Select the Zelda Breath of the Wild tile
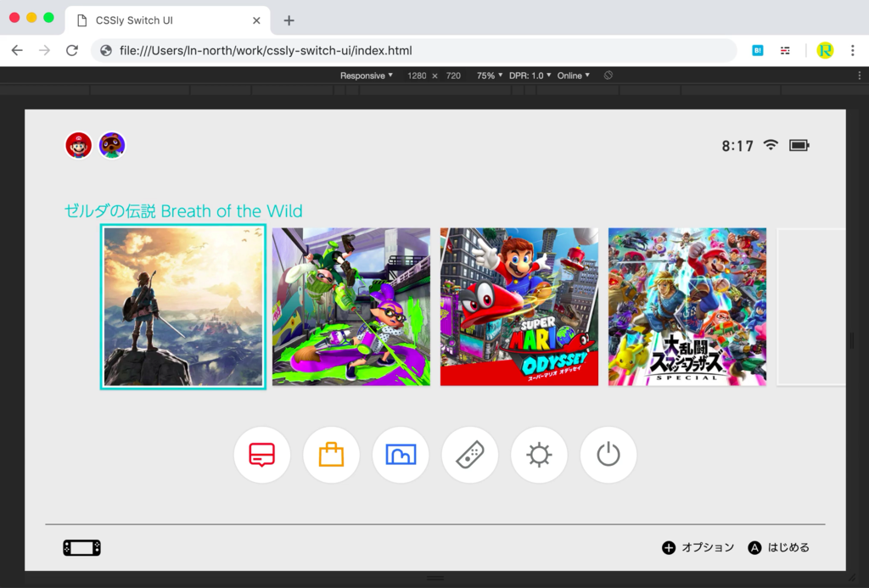This screenshot has width=869, height=588. point(183,307)
